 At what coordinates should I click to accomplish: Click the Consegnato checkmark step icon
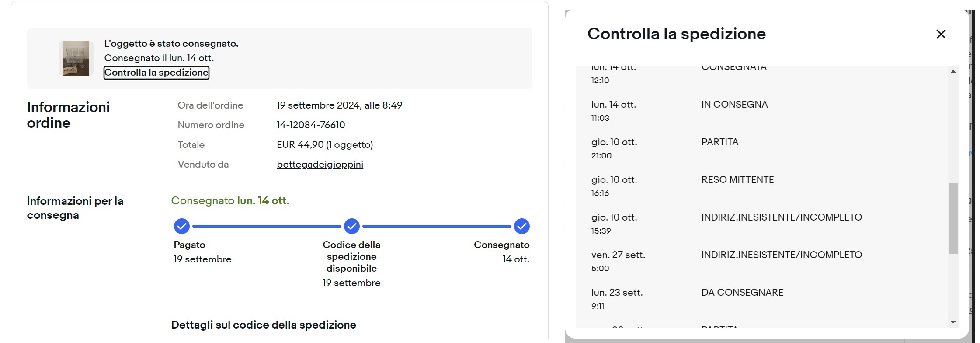[x=521, y=226]
